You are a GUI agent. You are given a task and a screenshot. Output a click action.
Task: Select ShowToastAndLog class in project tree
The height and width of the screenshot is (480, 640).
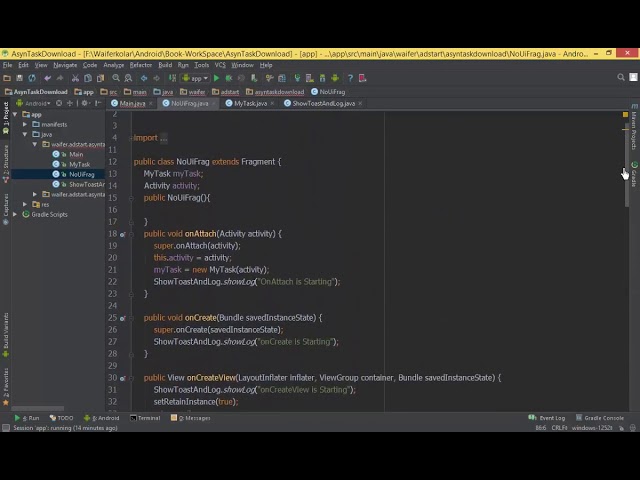pos(86,184)
